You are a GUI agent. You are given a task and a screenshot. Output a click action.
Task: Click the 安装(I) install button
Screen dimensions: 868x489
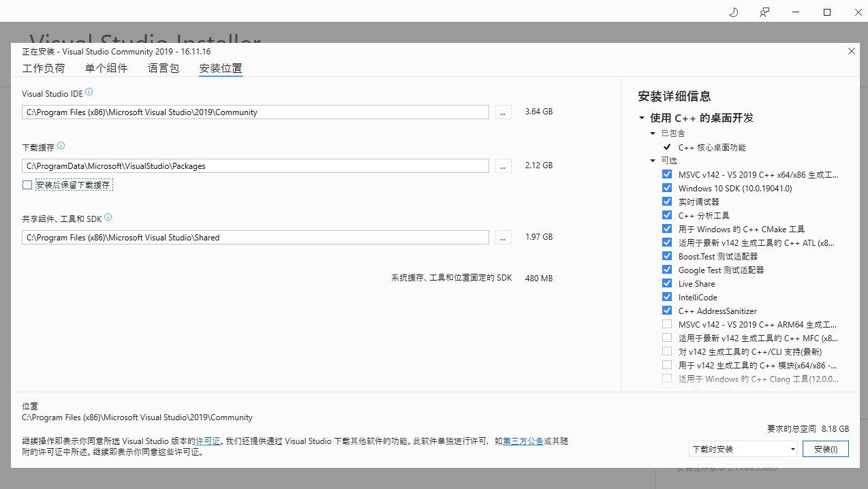point(826,449)
